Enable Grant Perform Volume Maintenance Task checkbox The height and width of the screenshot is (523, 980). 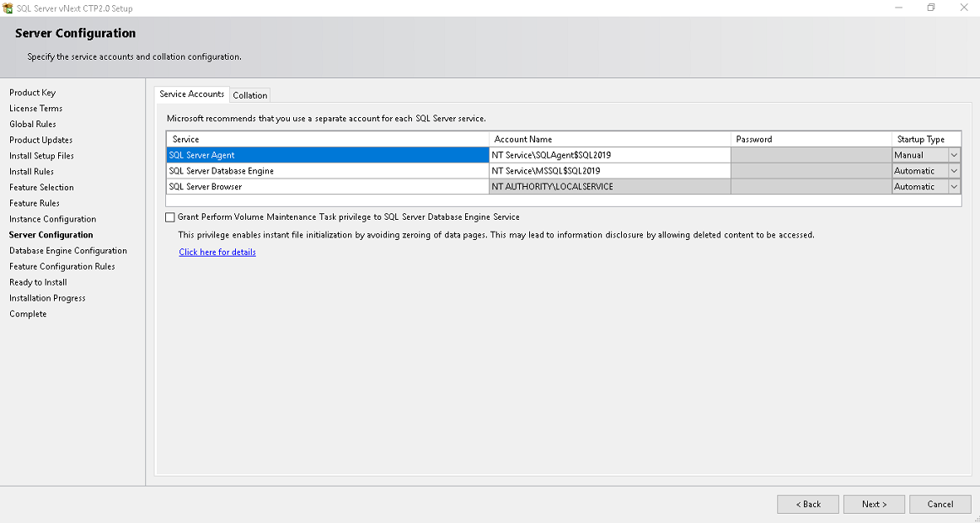(x=171, y=217)
